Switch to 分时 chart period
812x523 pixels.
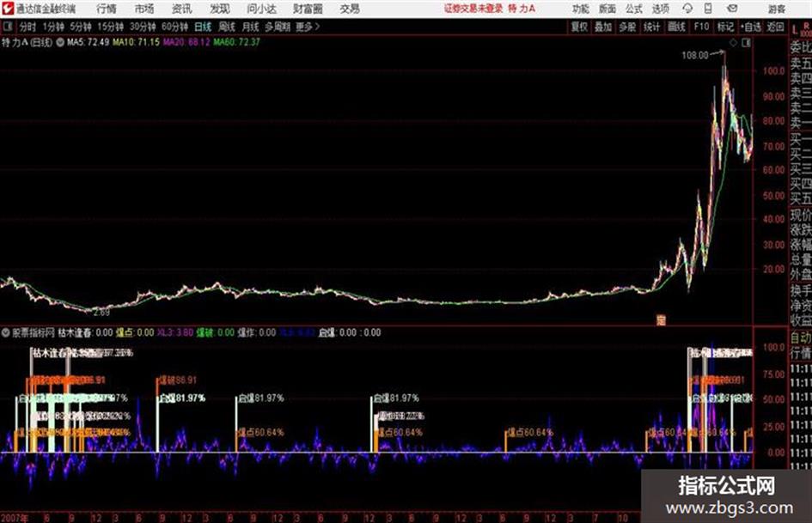[27, 27]
